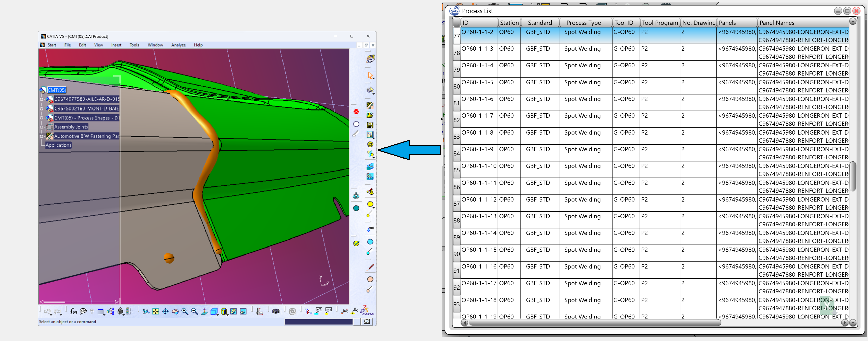The width and height of the screenshot is (868, 341).
Task: Sort by Process Type column header
Action: pyautogui.click(x=586, y=23)
